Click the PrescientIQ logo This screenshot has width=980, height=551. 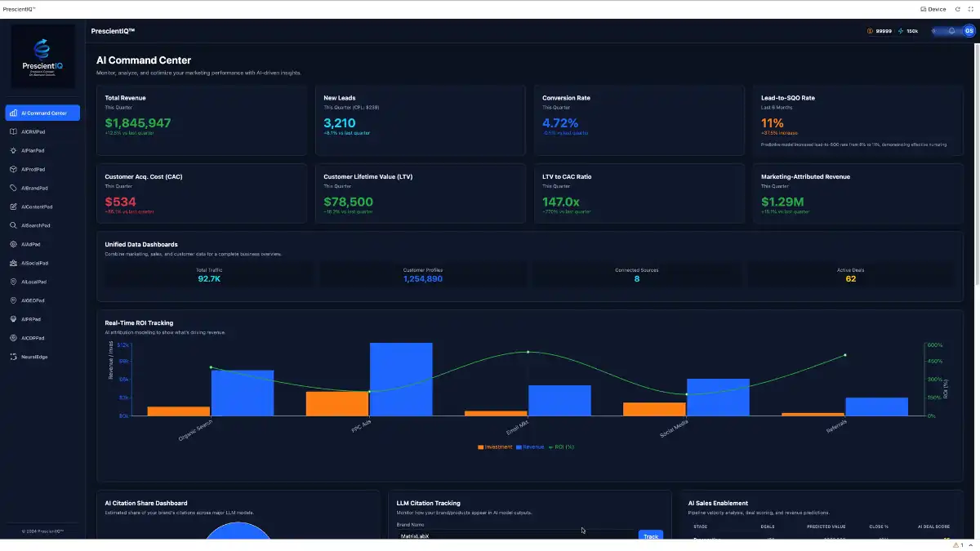pos(42,56)
